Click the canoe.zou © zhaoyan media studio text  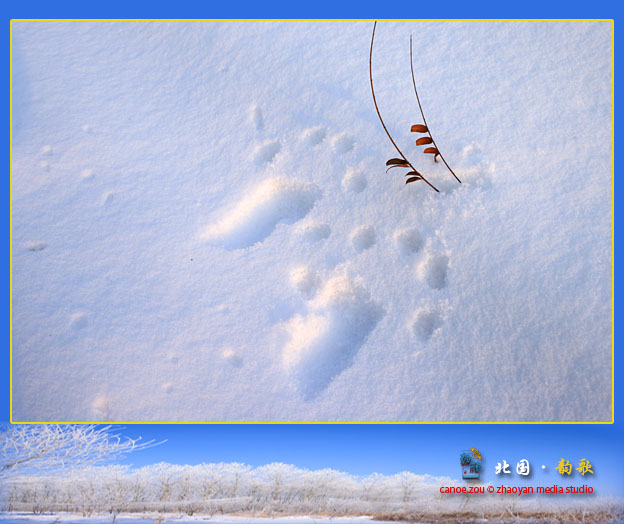tap(516, 489)
